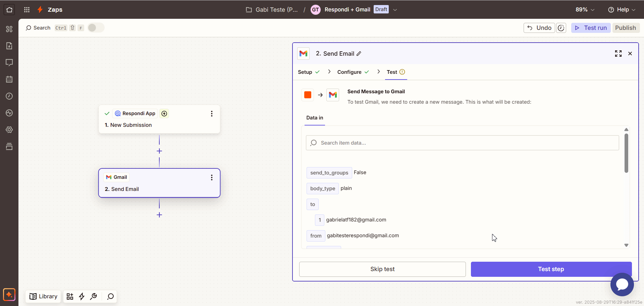644x306 pixels.
Task: Open the history clock icon in sidebar
Action: point(9,96)
